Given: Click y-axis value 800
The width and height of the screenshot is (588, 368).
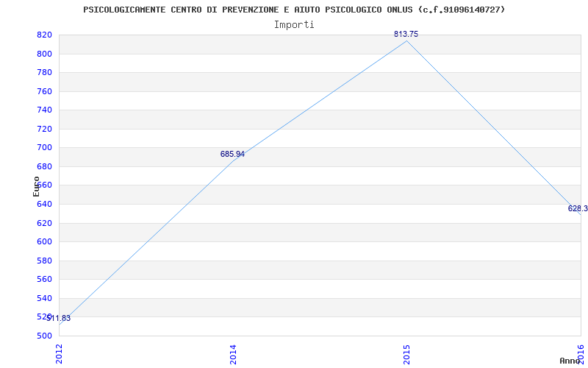Looking at the screenshot, I should click(x=43, y=54).
